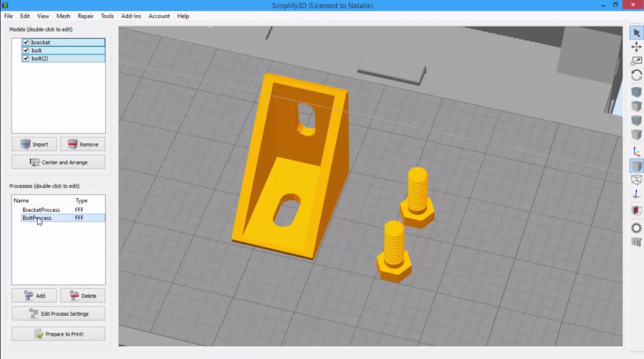Switch to the Top View cube icon

coord(636,106)
